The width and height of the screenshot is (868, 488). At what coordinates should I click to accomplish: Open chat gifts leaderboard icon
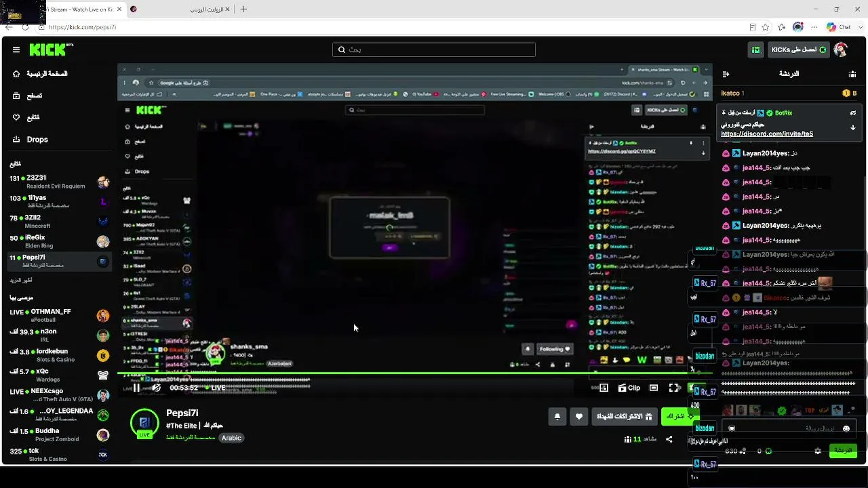852,73
